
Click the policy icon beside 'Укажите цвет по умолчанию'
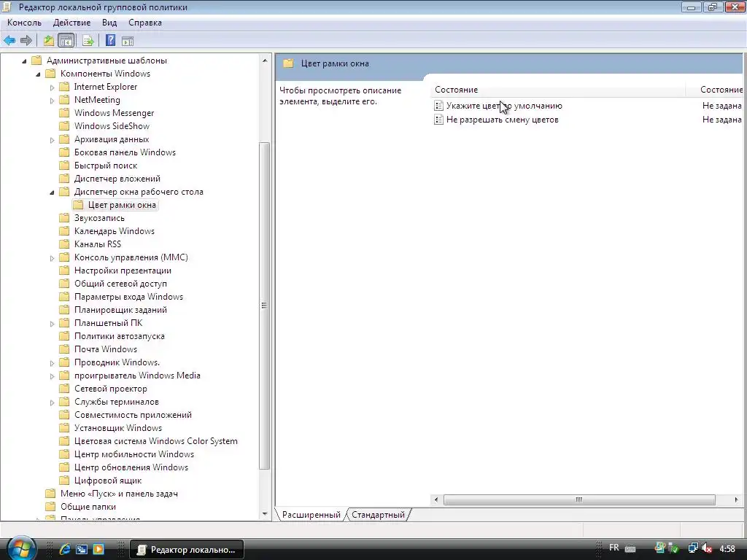(x=438, y=106)
